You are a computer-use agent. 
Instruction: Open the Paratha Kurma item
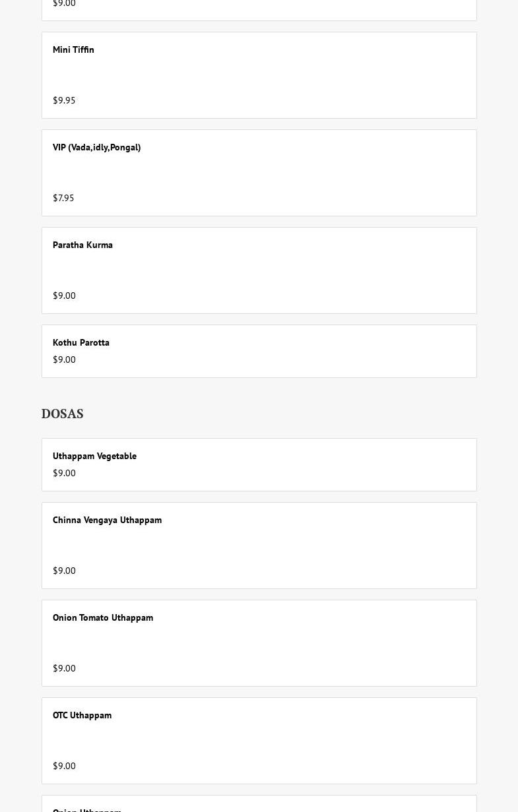click(x=82, y=245)
